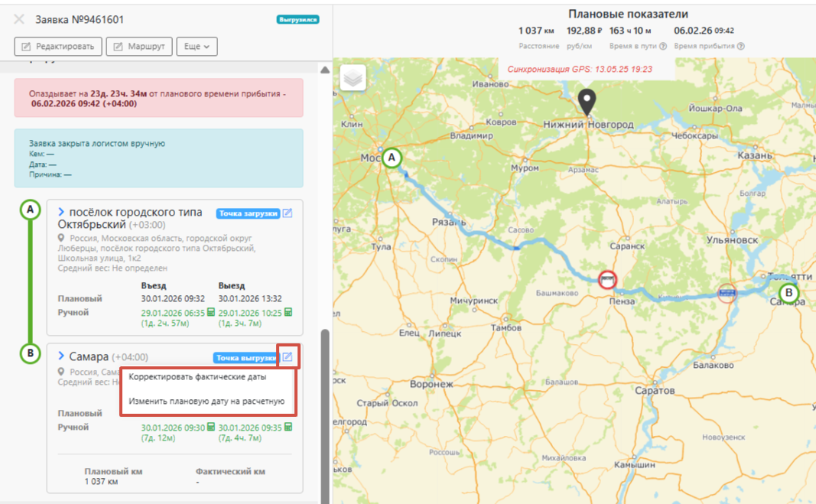
Task: Click the black GPS pin near Нижний Новгород
Action: point(587,102)
